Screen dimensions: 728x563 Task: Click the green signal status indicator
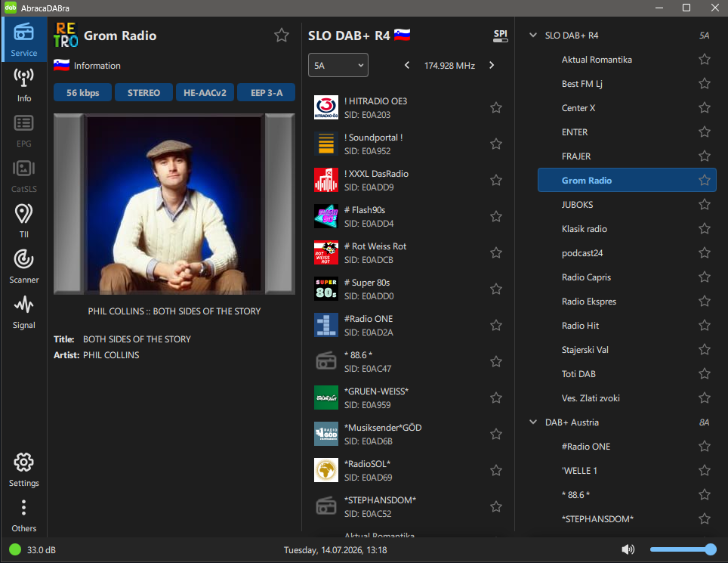15,549
